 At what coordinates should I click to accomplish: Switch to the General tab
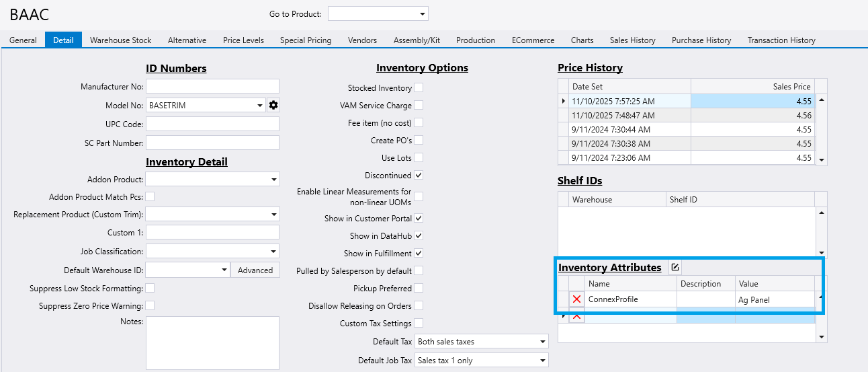[23, 40]
